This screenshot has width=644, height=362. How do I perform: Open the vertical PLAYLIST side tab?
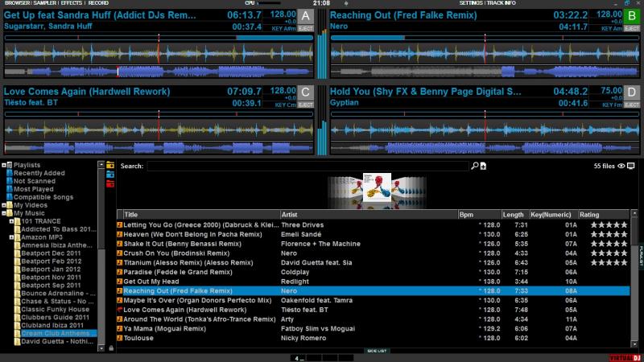pos(641,255)
